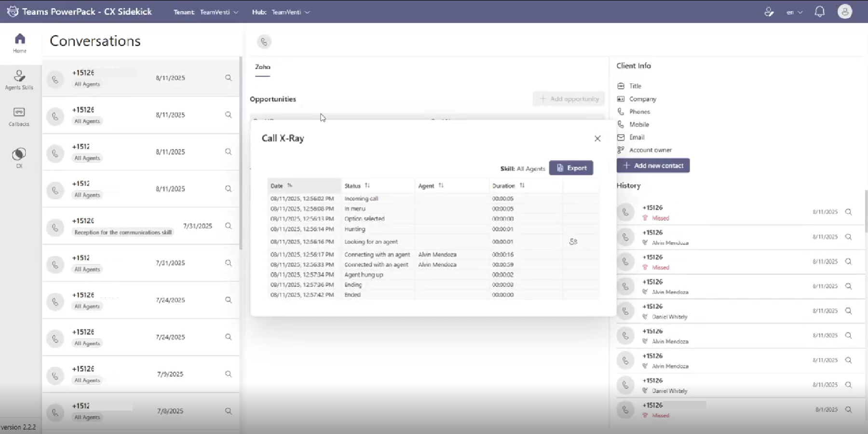Click the transfer icon in Looking for an agent row

click(x=573, y=242)
